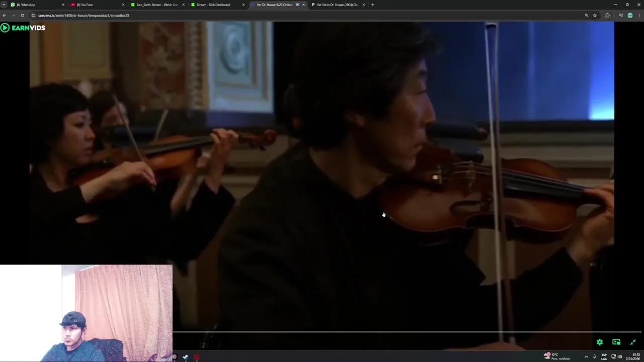This screenshot has height=362, width=644.
Task: Click the cuevana.is address bar URL
Action: tap(84, 16)
